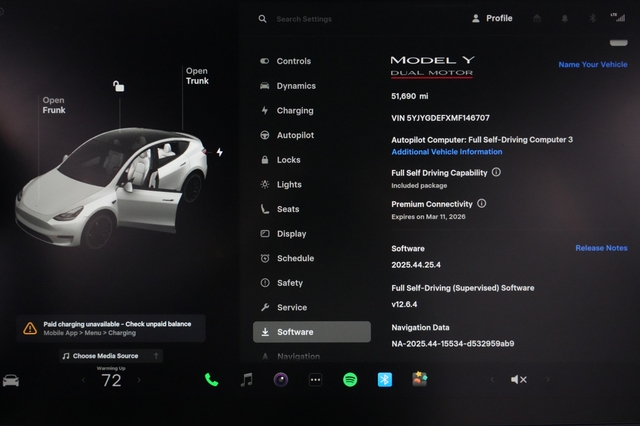Select Software settings tab
The width and height of the screenshot is (640, 426).
312,332
